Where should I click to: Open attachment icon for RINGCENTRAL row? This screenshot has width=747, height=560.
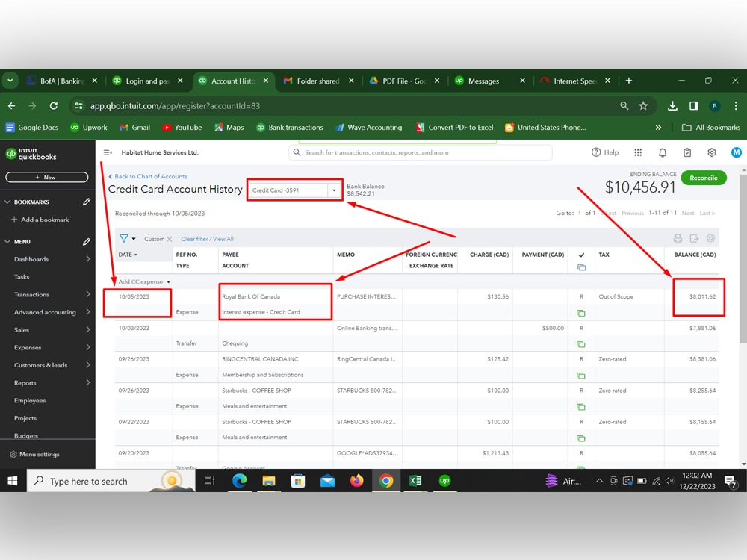point(580,376)
